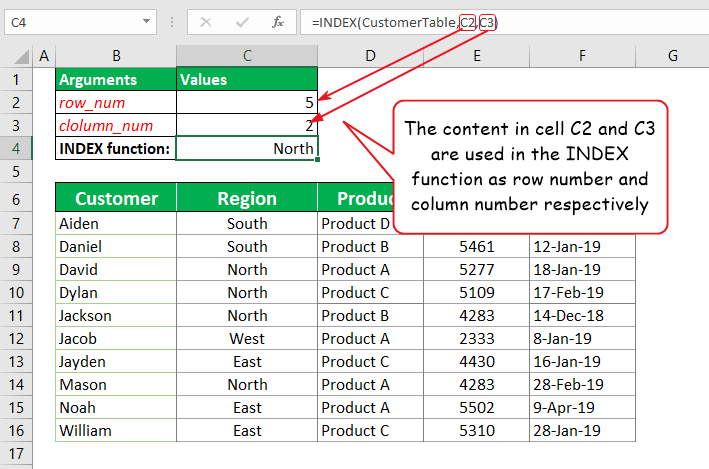The image size is (709, 469).
Task: Click the Region table header
Action: tap(247, 198)
